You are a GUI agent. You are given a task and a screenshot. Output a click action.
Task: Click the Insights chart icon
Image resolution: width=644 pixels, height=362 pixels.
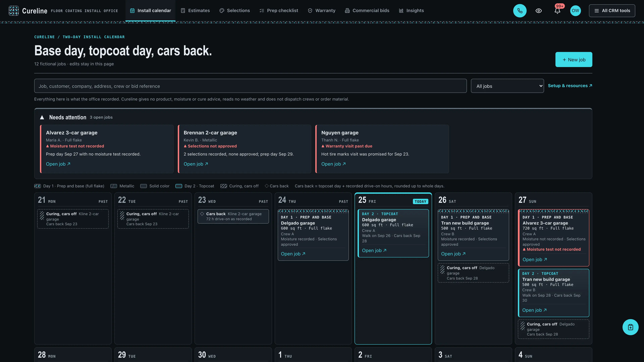(x=401, y=11)
